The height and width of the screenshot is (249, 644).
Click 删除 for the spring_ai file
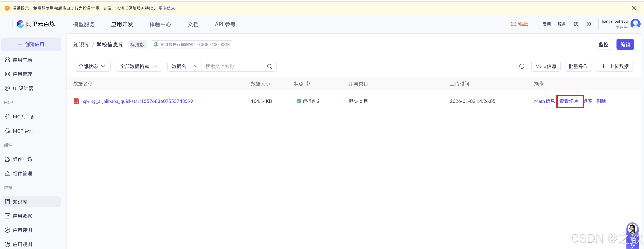(x=601, y=101)
